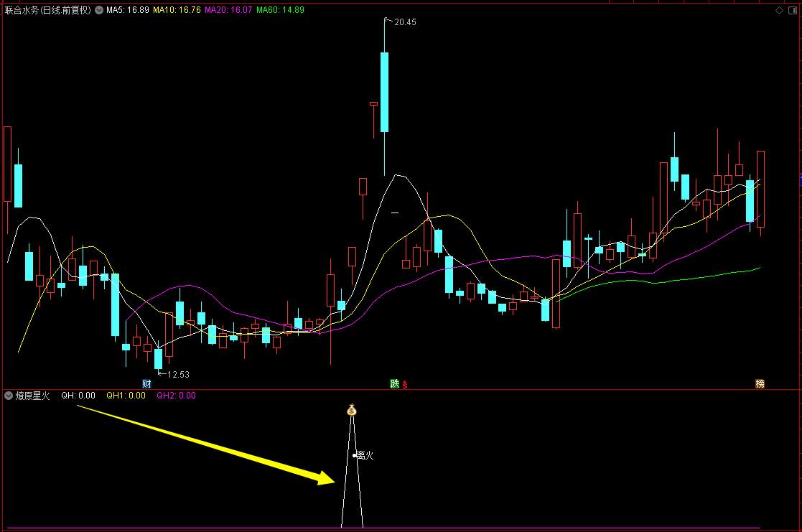Select the MA60: 14.89 indicator label
The height and width of the screenshot is (532, 802).
280,10
